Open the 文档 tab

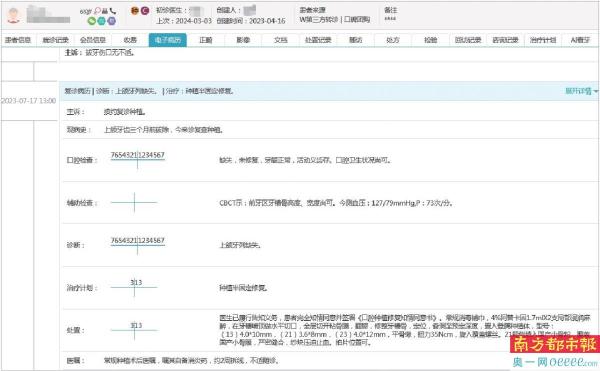tap(280, 40)
